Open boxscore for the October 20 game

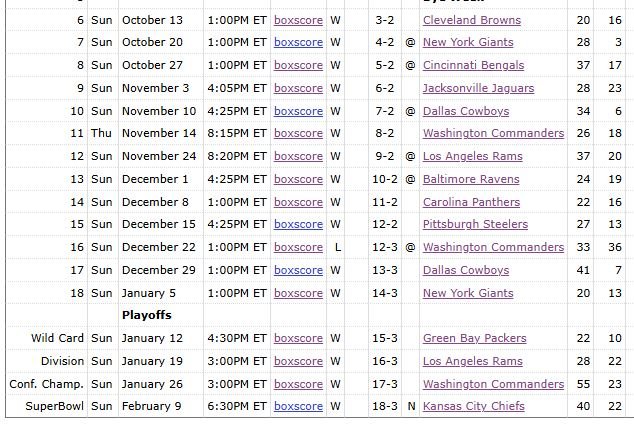(x=298, y=43)
